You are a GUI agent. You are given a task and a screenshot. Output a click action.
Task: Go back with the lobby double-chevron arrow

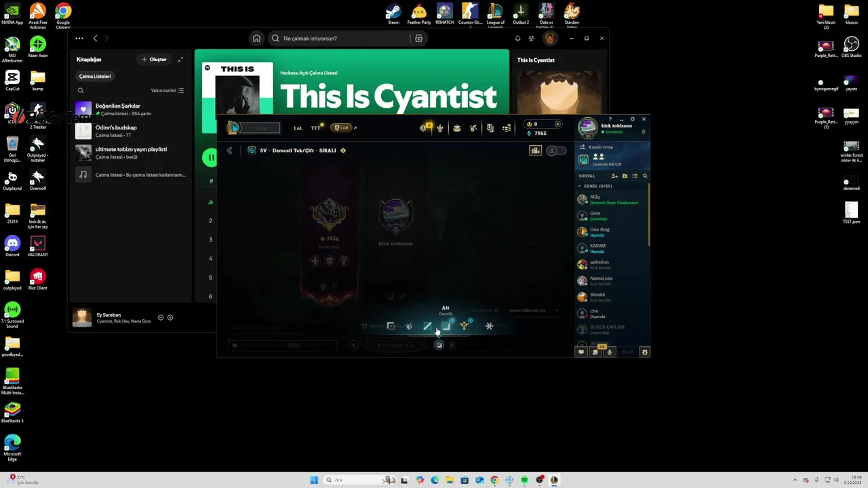[230, 150]
